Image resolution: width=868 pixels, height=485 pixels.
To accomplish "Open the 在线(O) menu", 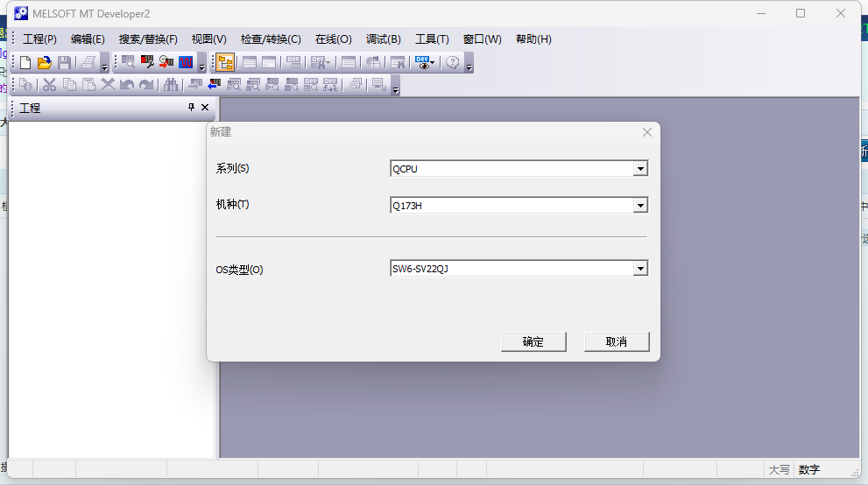I will pos(333,39).
